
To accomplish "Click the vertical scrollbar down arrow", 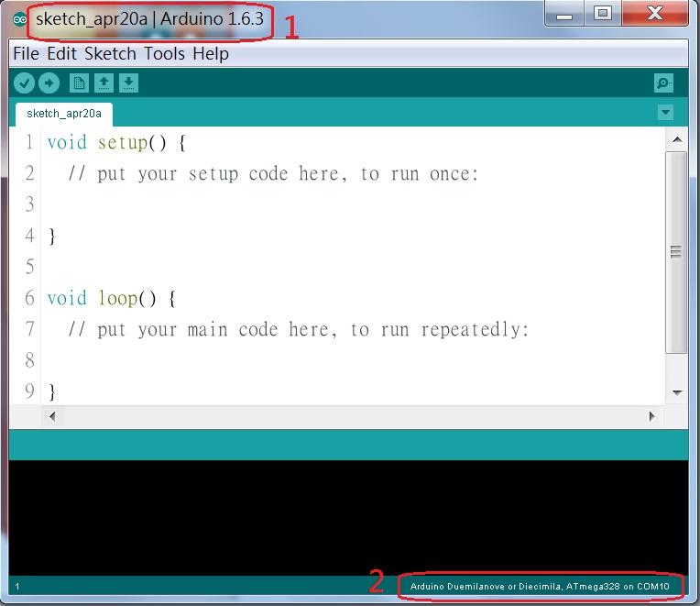I will pyautogui.click(x=677, y=392).
